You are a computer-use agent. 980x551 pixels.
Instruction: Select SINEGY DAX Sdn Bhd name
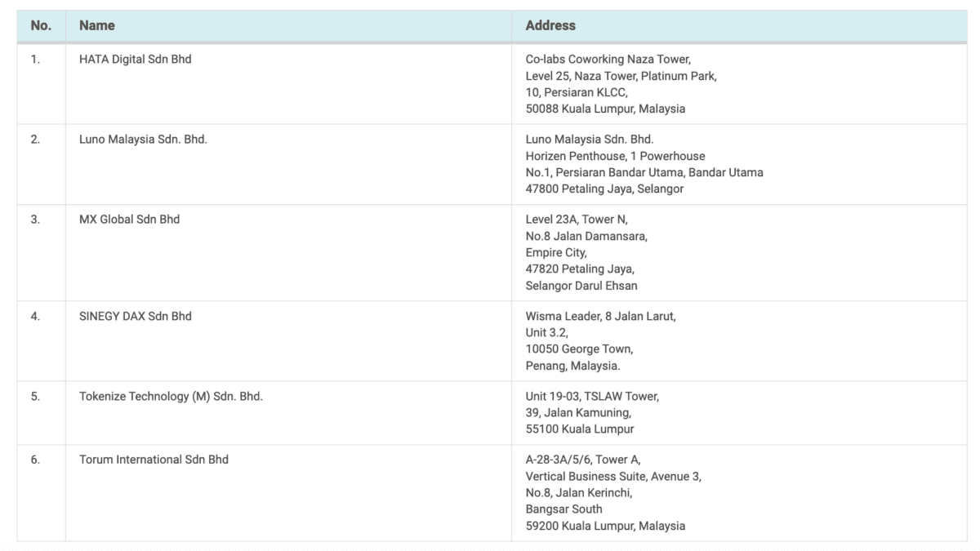(136, 316)
